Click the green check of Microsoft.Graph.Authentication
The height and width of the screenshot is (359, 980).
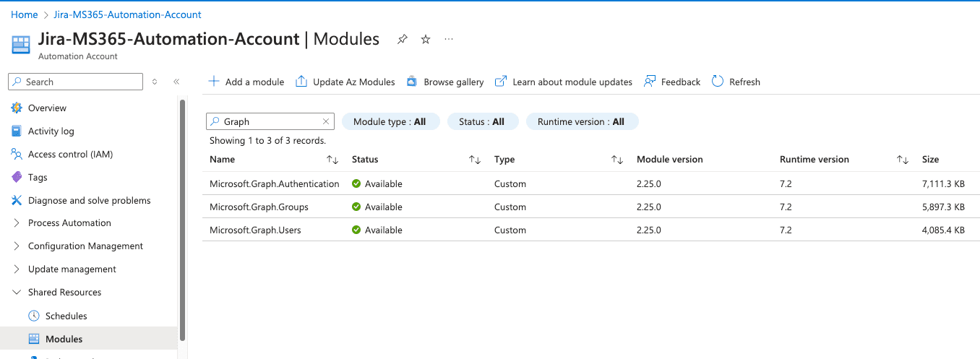356,183
